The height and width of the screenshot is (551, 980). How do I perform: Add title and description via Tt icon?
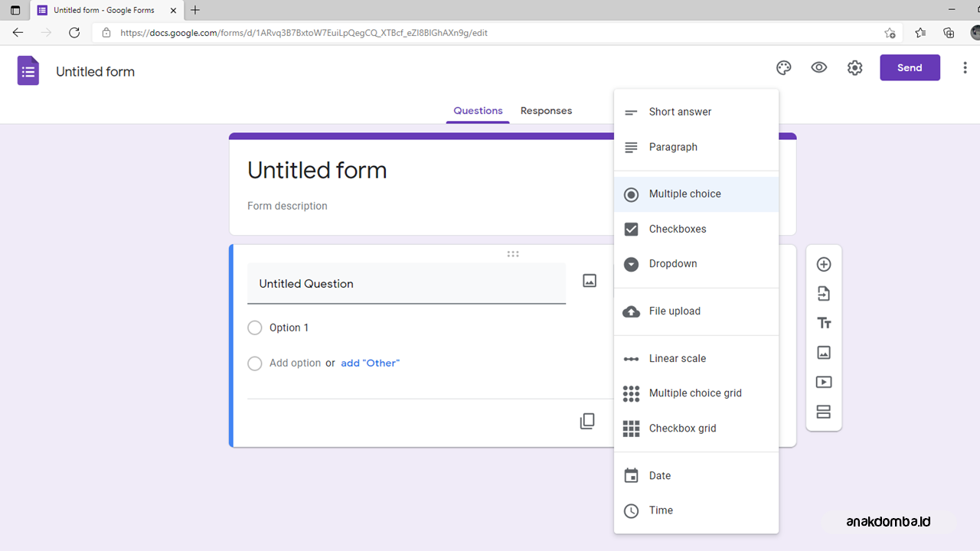click(x=824, y=323)
